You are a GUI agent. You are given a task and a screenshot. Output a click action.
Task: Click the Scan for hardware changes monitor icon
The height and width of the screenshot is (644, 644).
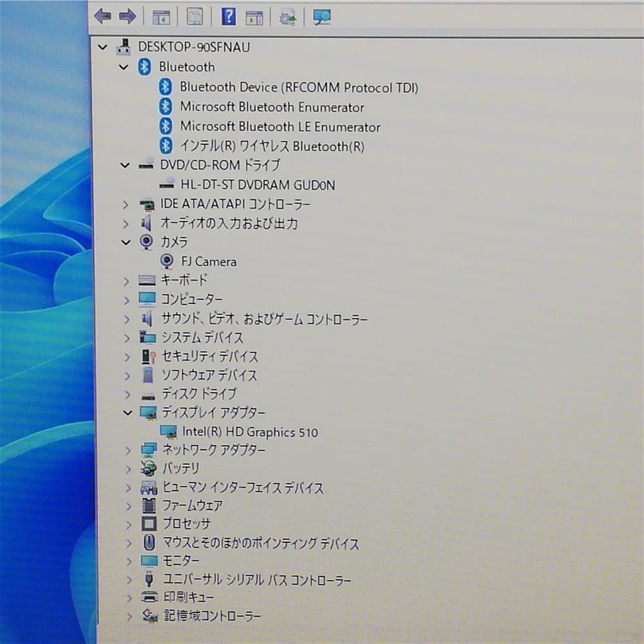click(x=321, y=17)
